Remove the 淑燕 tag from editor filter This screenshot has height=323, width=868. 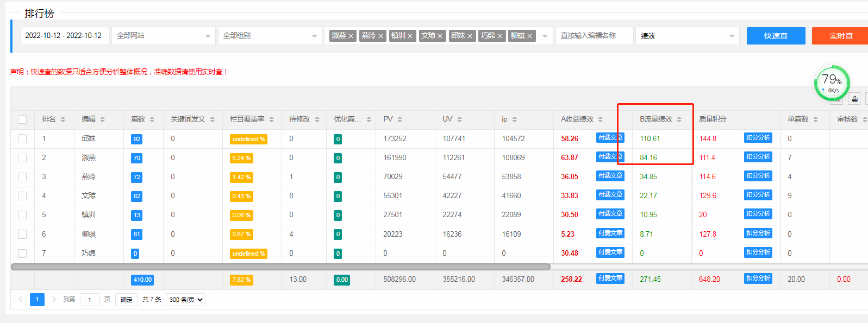(x=351, y=36)
